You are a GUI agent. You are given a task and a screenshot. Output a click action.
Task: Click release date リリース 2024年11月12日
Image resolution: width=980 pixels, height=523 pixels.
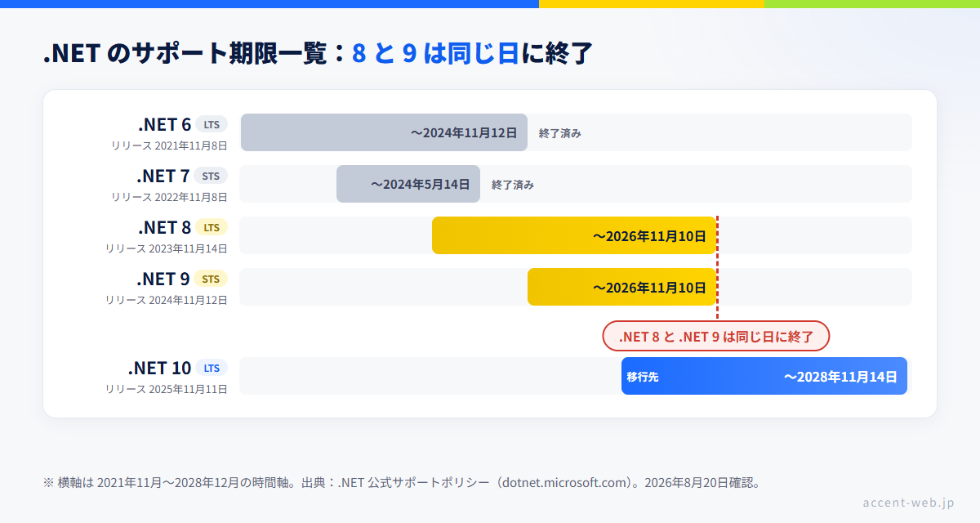(167, 300)
